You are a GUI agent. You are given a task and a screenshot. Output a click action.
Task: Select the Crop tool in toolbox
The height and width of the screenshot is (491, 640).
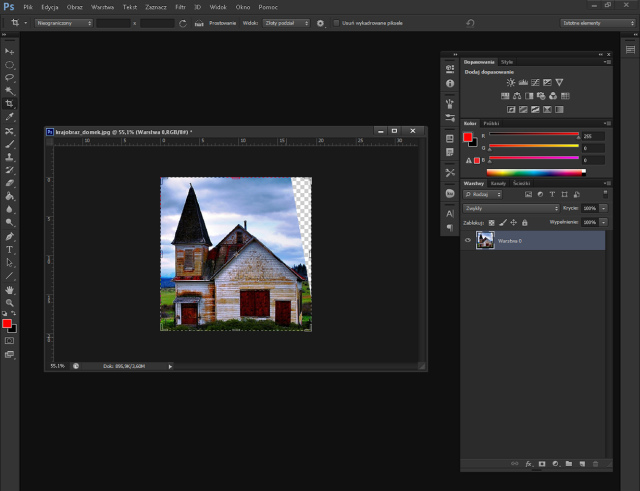coord(9,104)
